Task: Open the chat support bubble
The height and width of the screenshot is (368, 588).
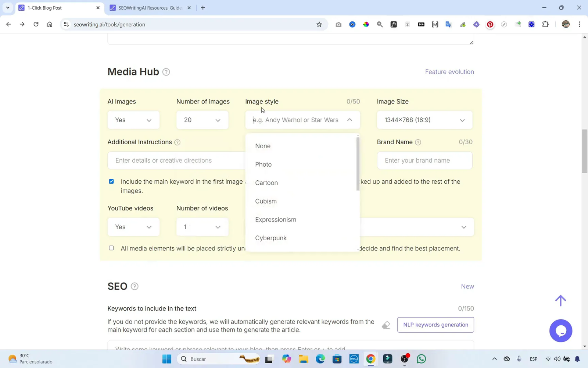Action: (561, 330)
